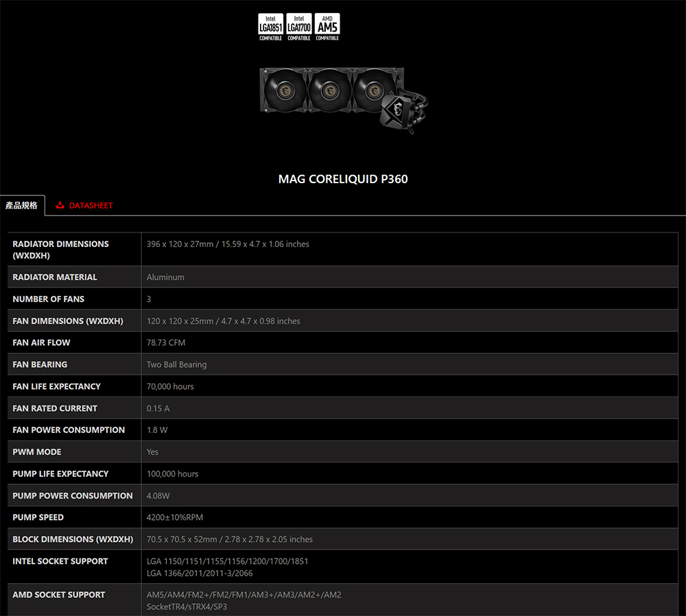The image size is (686, 616).
Task: Select the LGA 1366/2011/2011-3/2066 line
Action: (x=200, y=573)
